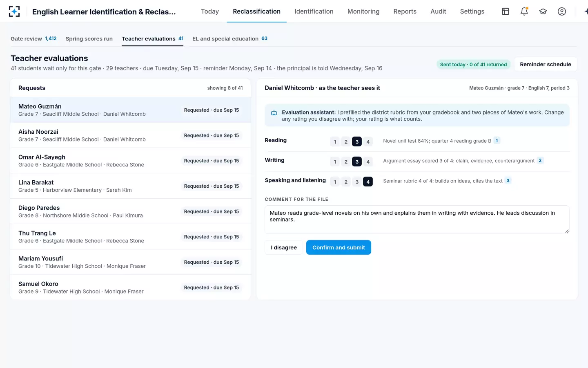This screenshot has height=368, width=588.
Task: Open the user account icon
Action: click(562, 11)
